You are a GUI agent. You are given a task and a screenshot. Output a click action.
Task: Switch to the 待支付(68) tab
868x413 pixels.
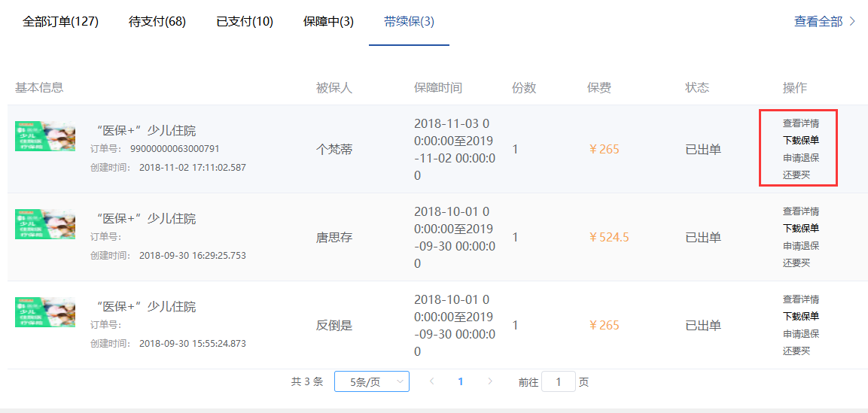click(x=157, y=22)
